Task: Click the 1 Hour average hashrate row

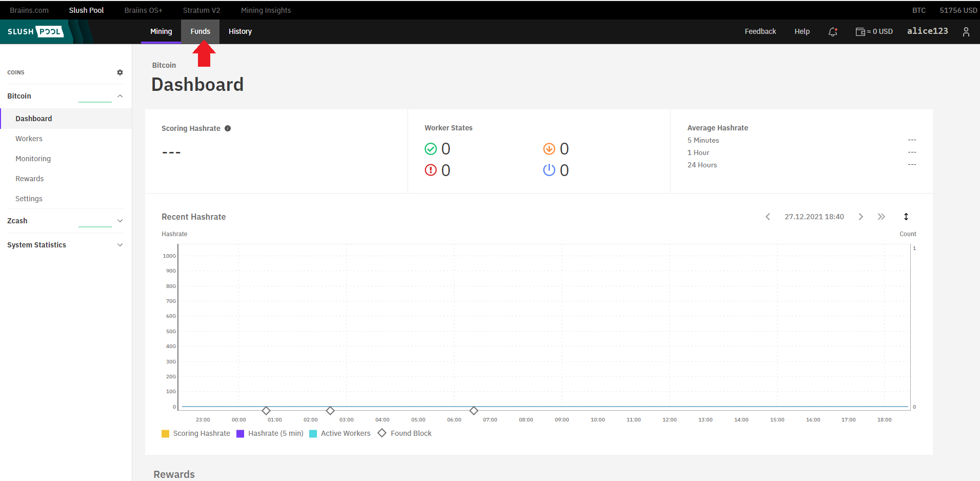Action: click(802, 152)
